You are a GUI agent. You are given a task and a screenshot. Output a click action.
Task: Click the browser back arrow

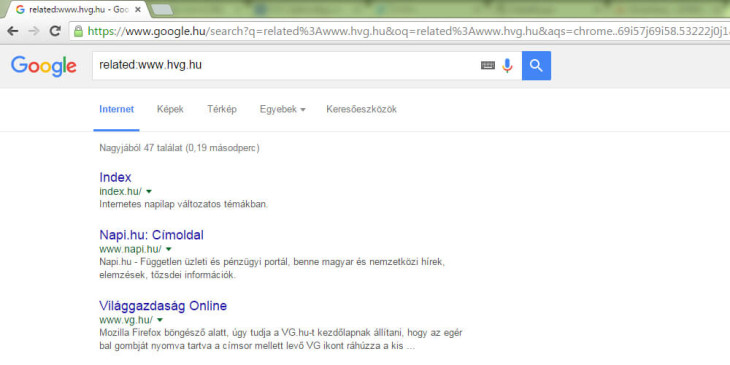click(13, 31)
